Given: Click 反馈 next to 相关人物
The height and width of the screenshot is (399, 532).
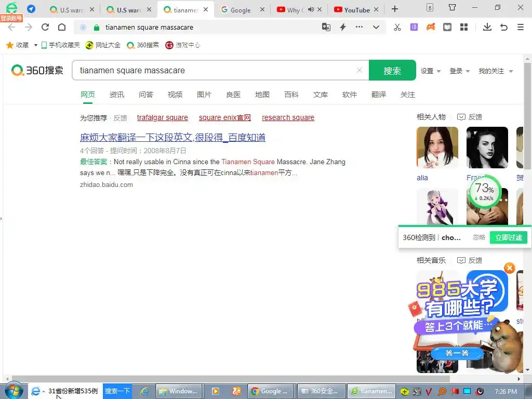Looking at the screenshot, I should (x=470, y=117).
